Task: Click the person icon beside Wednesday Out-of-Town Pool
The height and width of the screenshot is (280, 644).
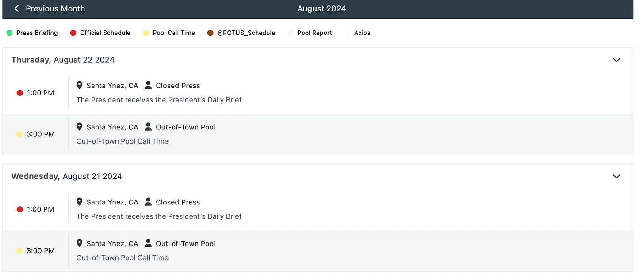Action: pos(148,243)
